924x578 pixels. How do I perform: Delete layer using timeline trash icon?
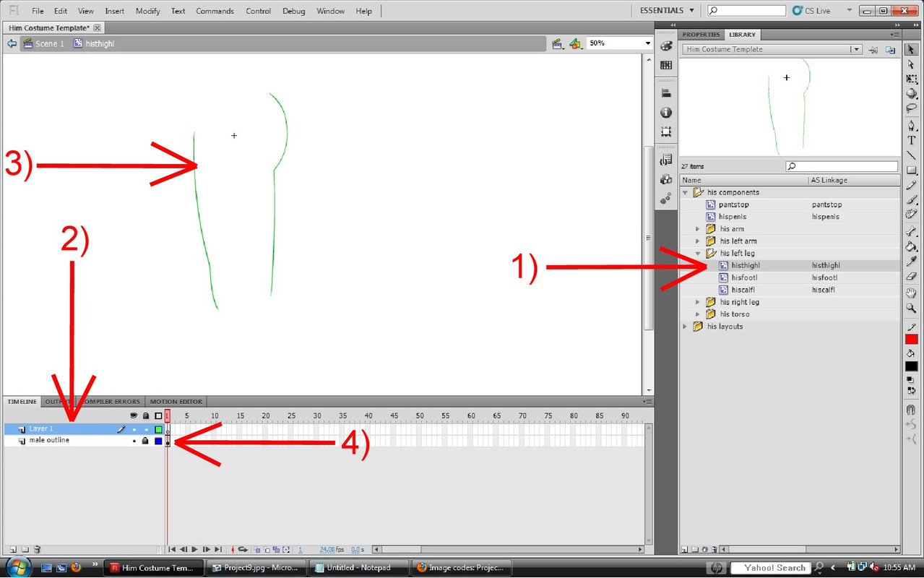(x=38, y=550)
